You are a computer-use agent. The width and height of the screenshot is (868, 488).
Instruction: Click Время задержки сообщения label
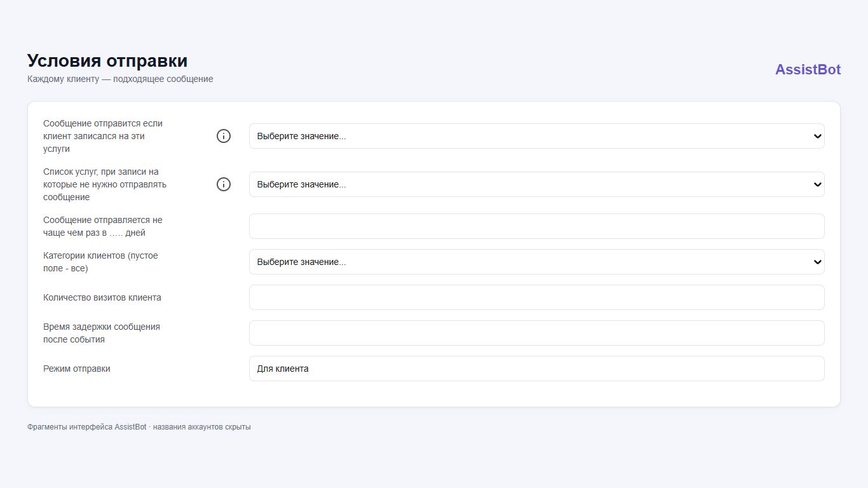tap(102, 333)
